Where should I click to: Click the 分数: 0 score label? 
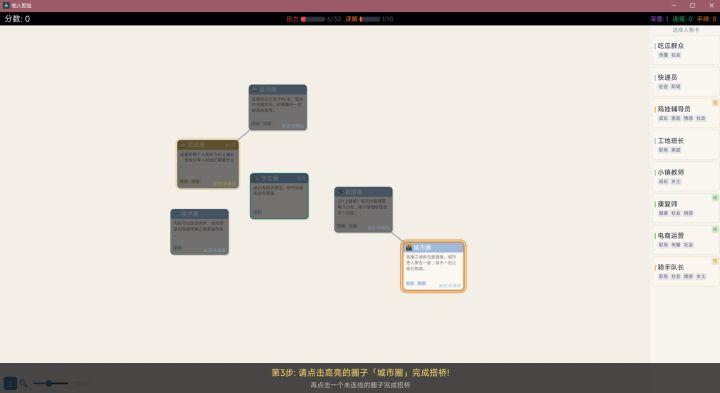17,19
